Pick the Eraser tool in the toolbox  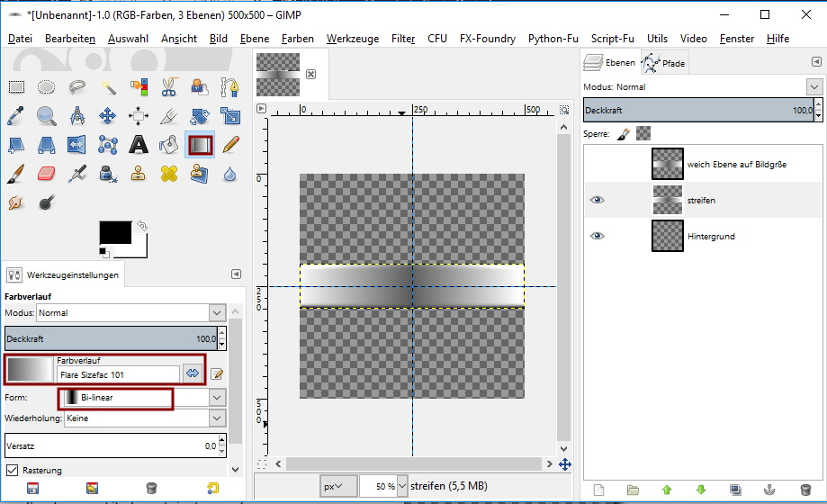click(47, 173)
